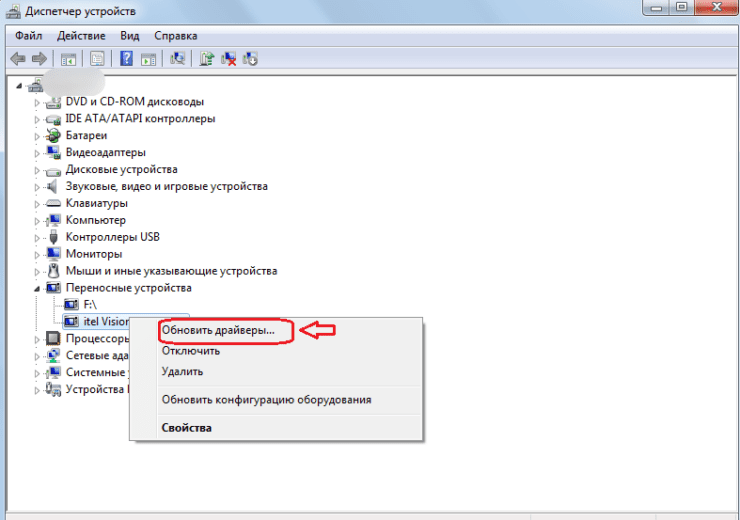Select the Мониторы tree row text
Image resolution: width=740 pixels, height=520 pixels.
click(94, 254)
